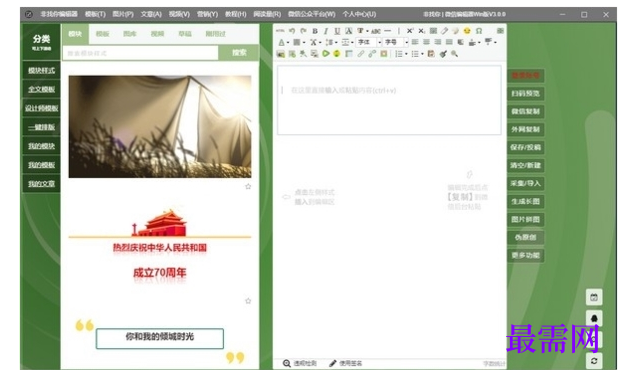Click the 保存/投稿 button

[x=525, y=147]
